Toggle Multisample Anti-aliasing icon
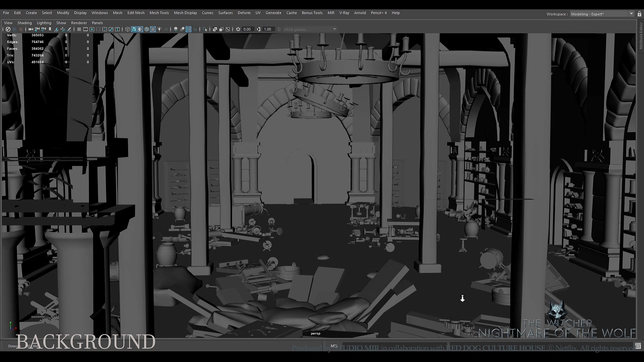 189,29
